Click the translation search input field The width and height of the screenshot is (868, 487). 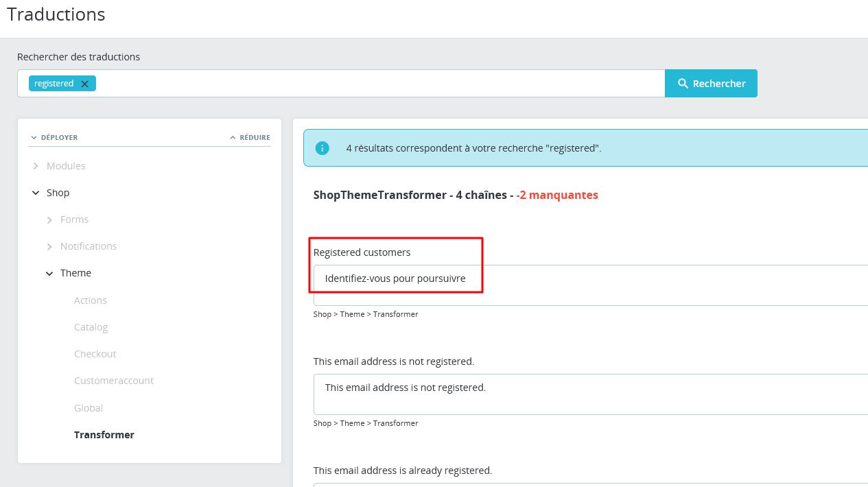coord(341,83)
